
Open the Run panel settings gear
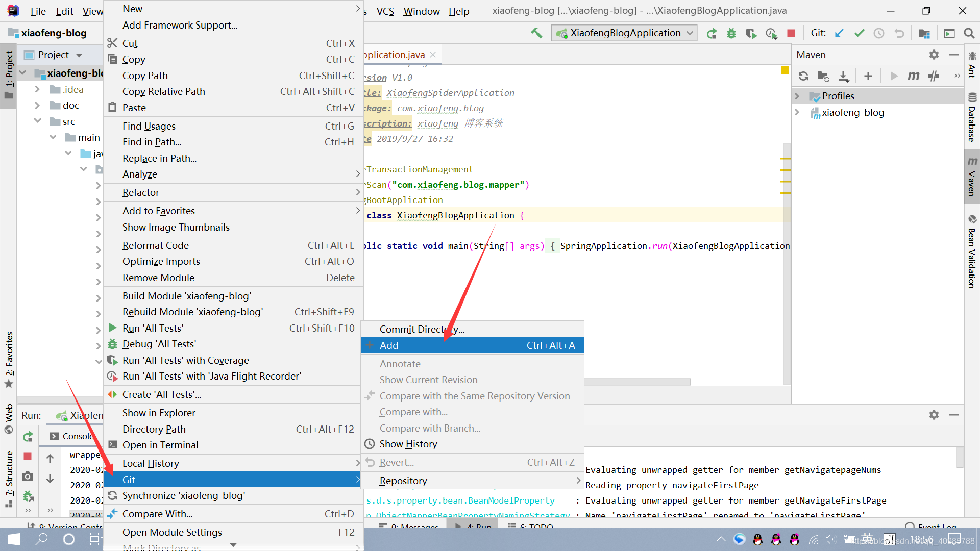934,415
